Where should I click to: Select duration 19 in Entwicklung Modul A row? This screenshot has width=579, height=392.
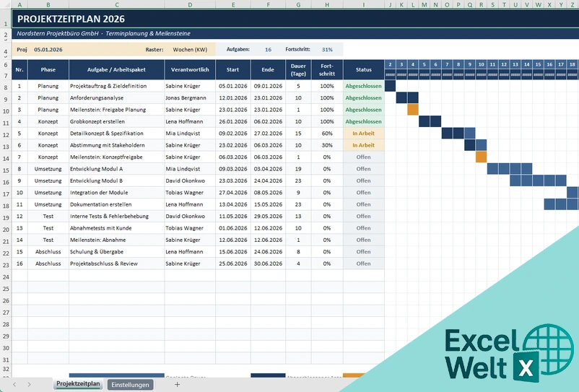tap(298, 169)
